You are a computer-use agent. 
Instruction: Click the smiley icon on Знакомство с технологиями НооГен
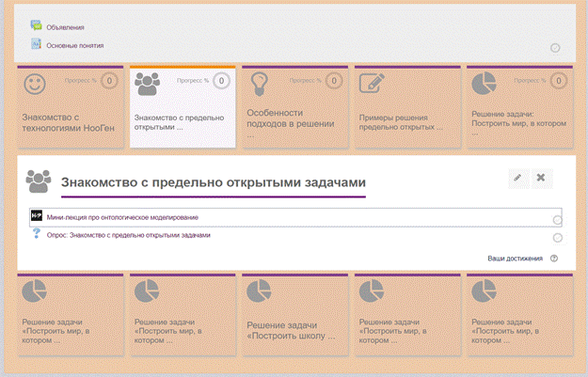pyautogui.click(x=35, y=85)
